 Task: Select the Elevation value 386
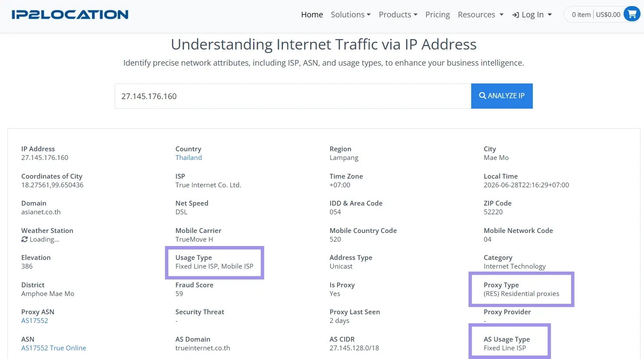coord(27,266)
